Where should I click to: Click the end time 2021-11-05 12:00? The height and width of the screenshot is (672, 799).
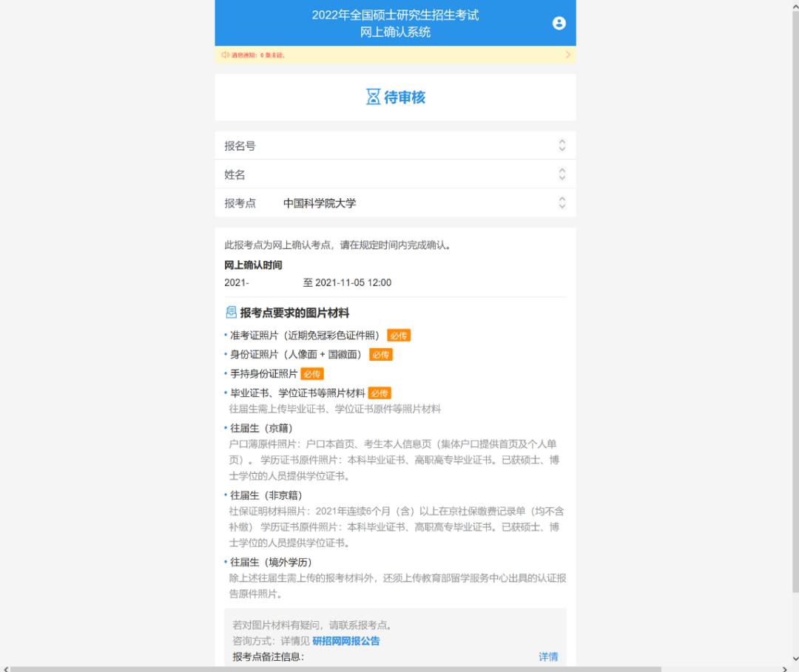point(353,282)
